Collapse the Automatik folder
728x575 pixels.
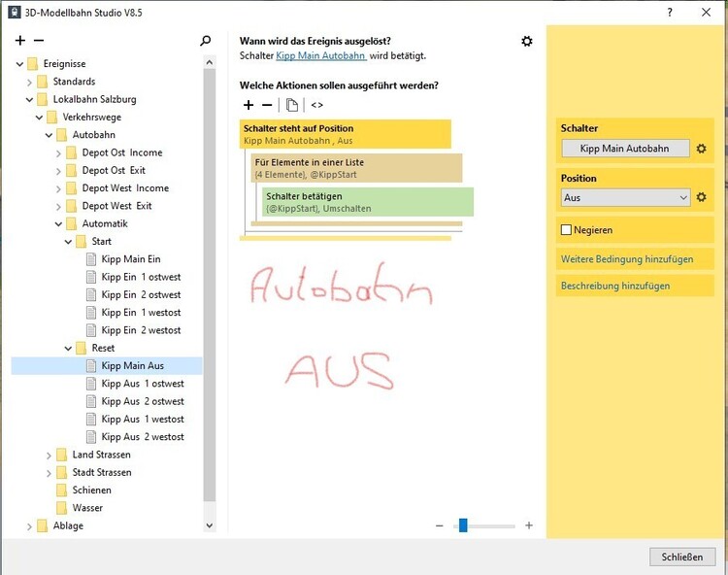[x=58, y=223]
